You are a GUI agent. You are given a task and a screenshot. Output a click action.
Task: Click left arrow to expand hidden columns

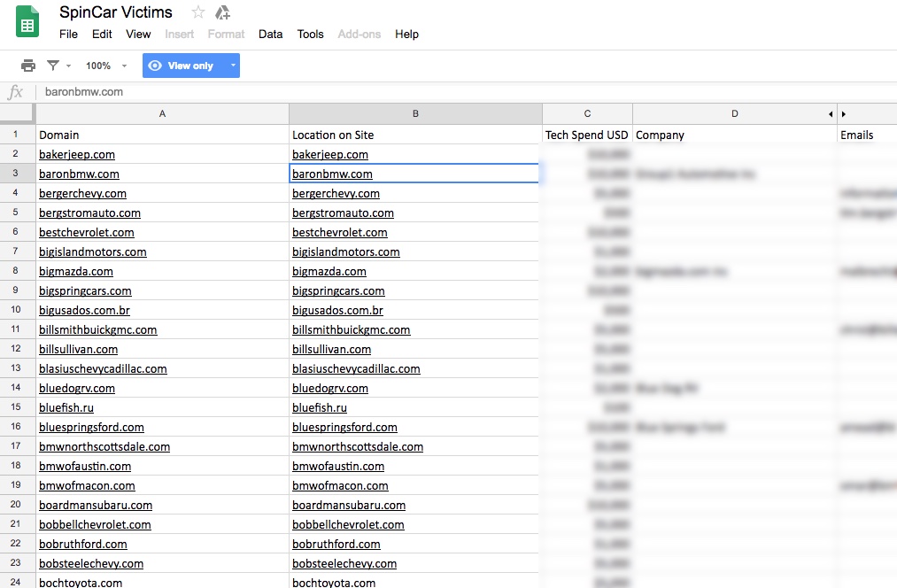831,114
